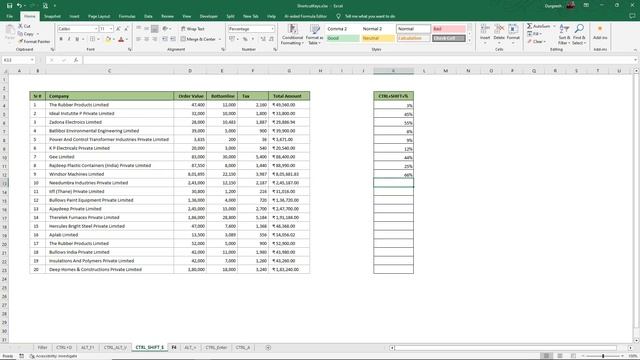Open Add-ins
This screenshot has height=360, width=640.
click(x=600, y=33)
